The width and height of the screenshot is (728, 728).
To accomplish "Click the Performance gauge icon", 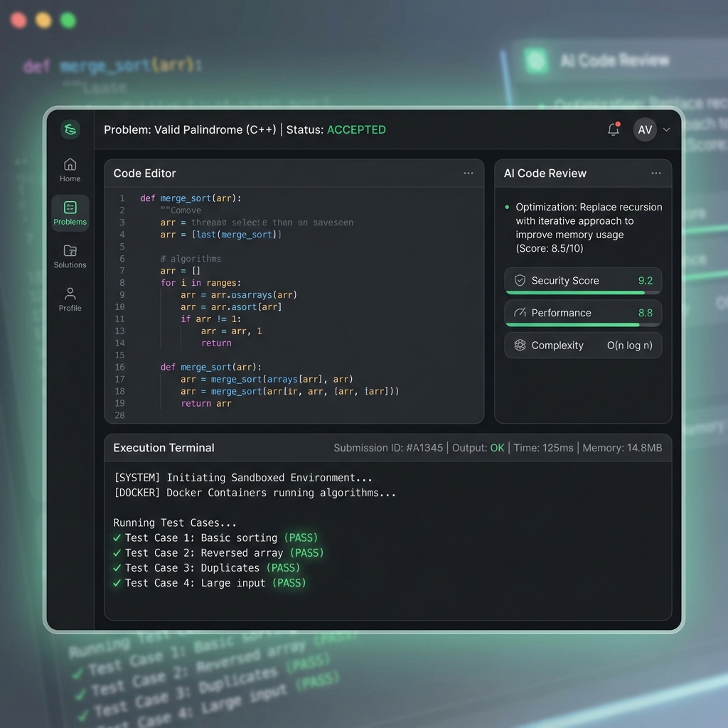I will [x=520, y=313].
